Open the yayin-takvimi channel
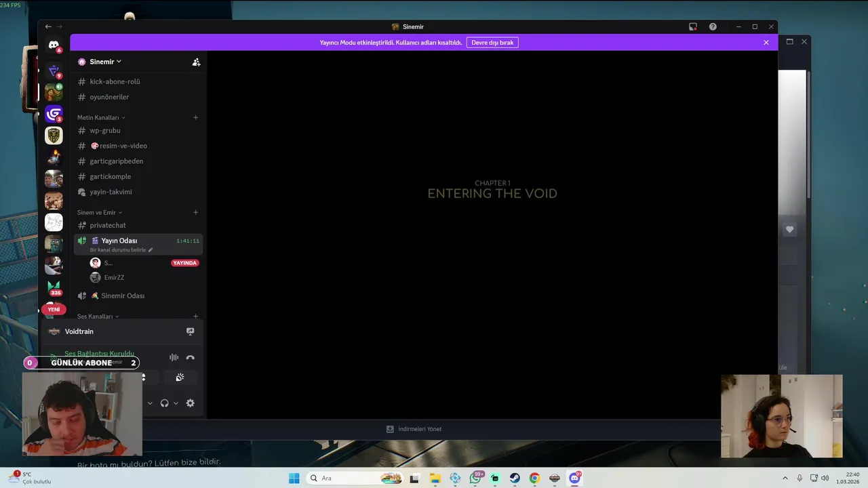Image resolution: width=868 pixels, height=488 pixels. 138,192
